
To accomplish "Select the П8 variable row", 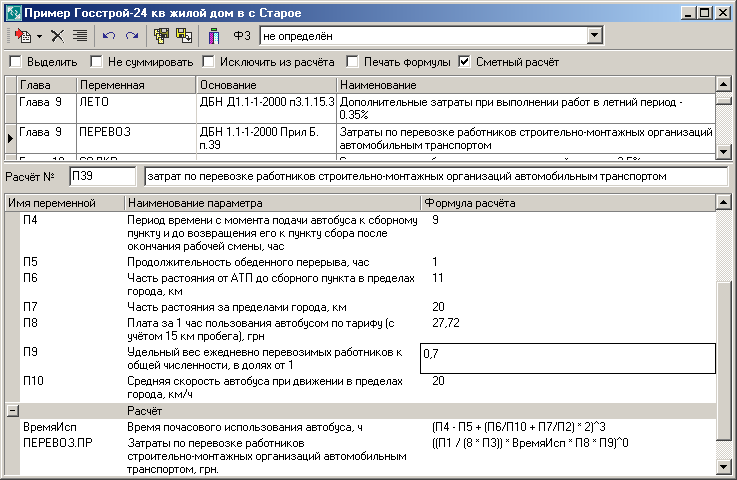I will click(x=30, y=323).
